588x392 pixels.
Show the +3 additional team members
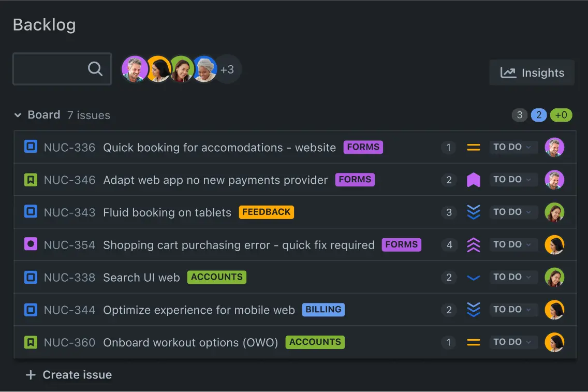tap(228, 69)
